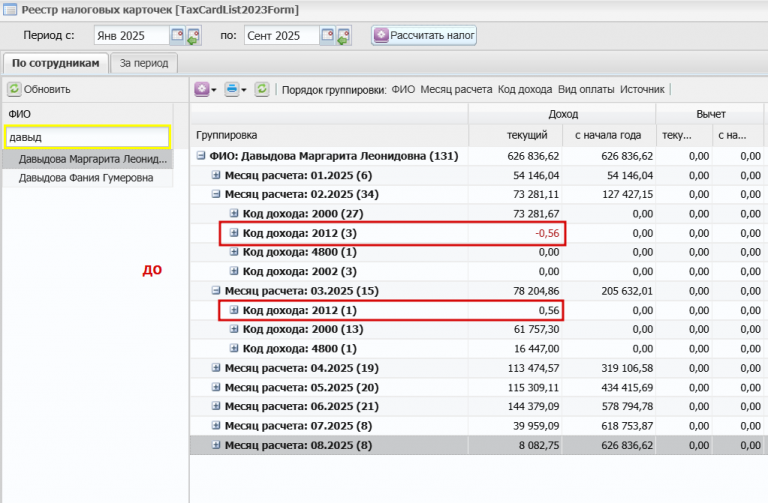The image size is (768, 503).
Task: Click the по date field Сент 2025
Action: [x=282, y=36]
